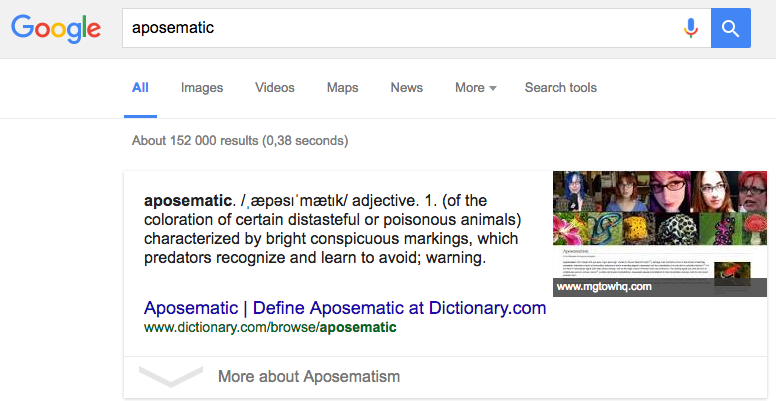Open Aposematic Dictionary.com result link
The image size is (776, 401).
345,308
